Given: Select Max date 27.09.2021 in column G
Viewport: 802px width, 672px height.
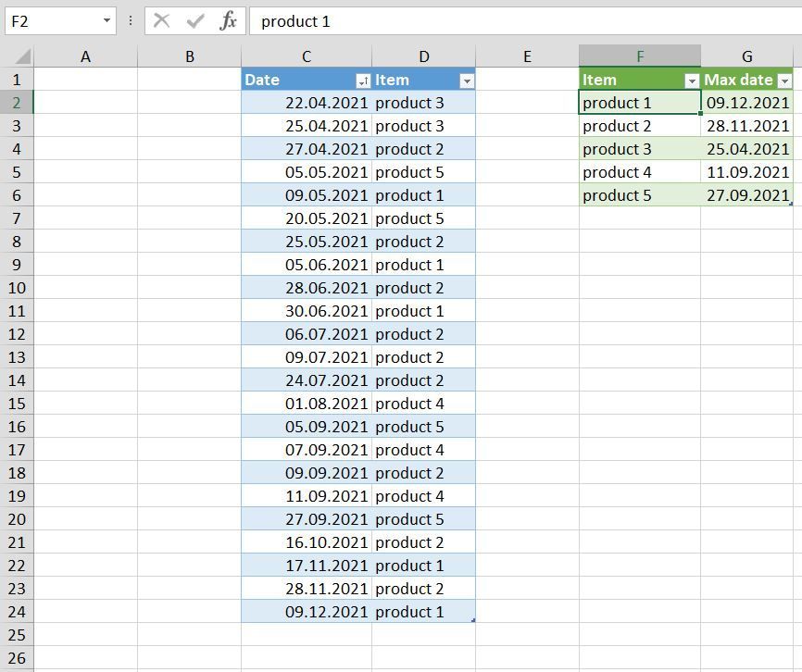Looking at the screenshot, I should click(746, 195).
